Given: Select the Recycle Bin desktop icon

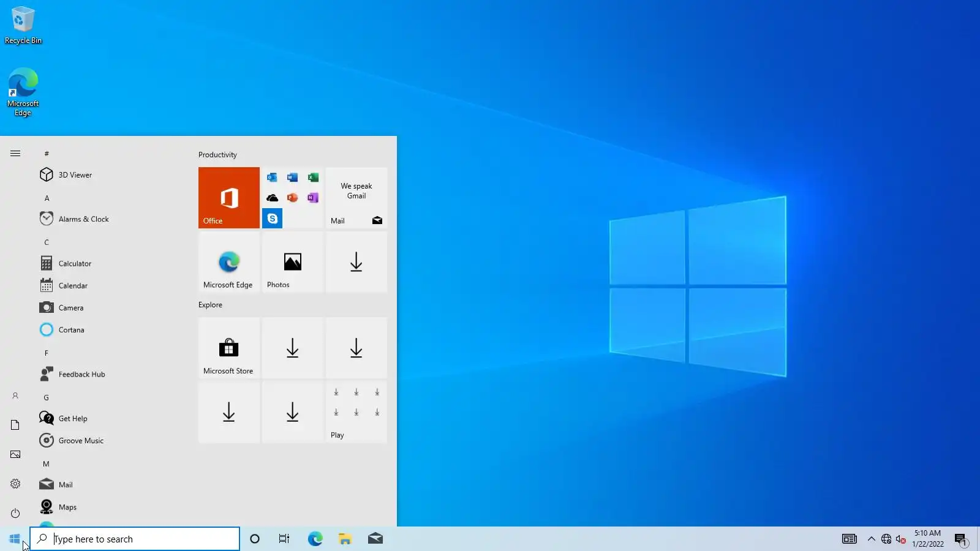Looking at the screenshot, I should tap(23, 25).
